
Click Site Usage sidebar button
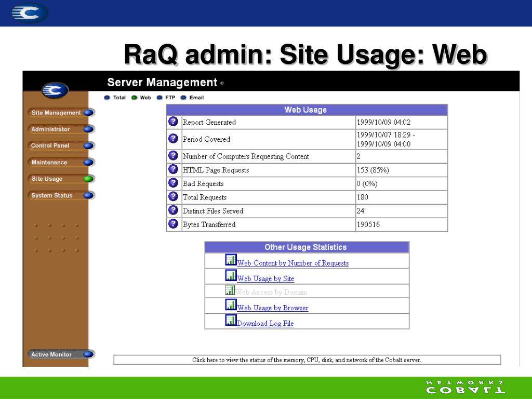[61, 179]
